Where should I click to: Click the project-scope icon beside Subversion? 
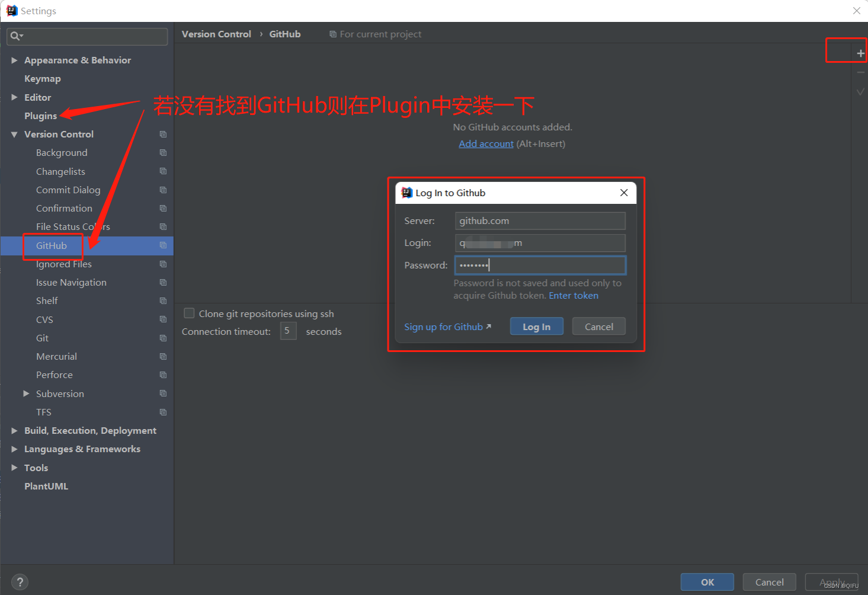pos(163,394)
